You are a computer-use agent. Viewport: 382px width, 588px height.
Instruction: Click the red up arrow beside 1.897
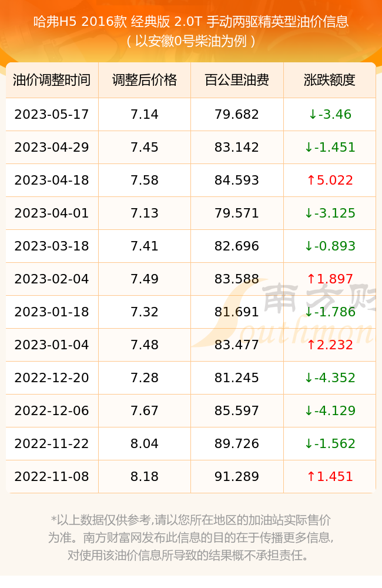[x=311, y=279]
